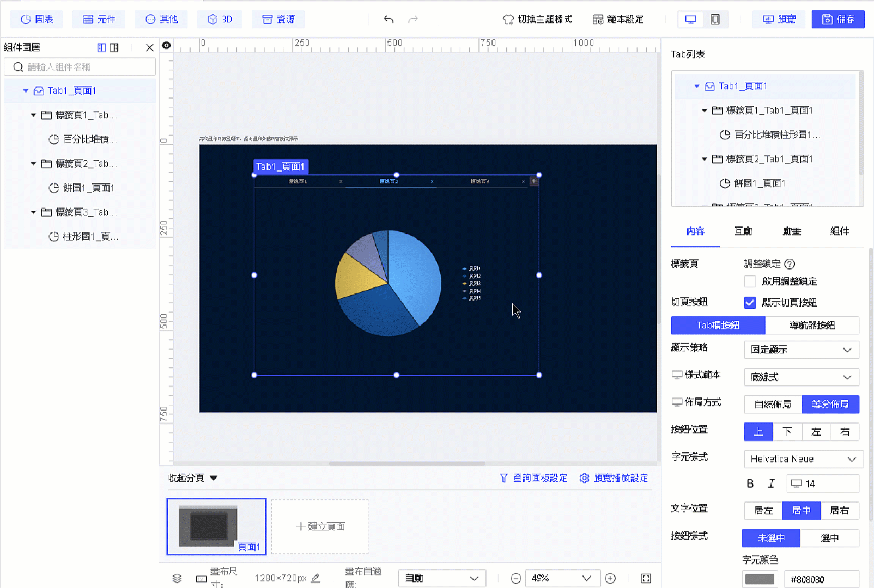The height and width of the screenshot is (588, 874).
Task: Open the 3D menu
Action: click(220, 20)
